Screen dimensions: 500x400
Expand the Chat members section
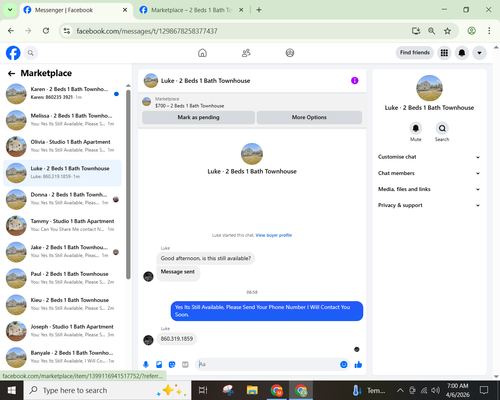429,173
